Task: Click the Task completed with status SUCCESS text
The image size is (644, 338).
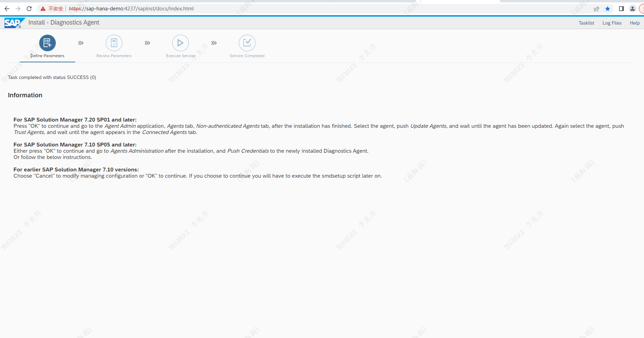Action: [52, 77]
